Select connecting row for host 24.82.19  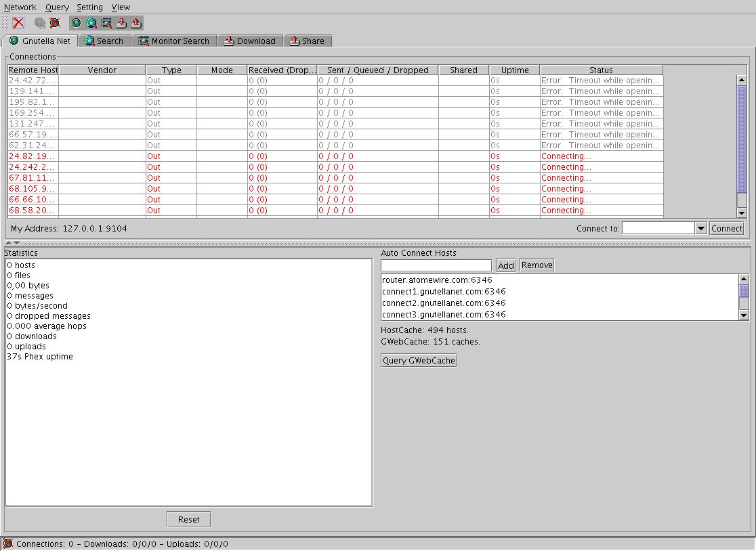335,156
